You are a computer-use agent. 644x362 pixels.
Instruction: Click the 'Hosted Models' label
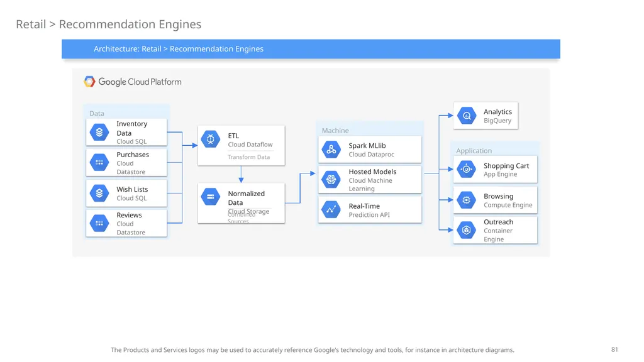pyautogui.click(x=372, y=172)
